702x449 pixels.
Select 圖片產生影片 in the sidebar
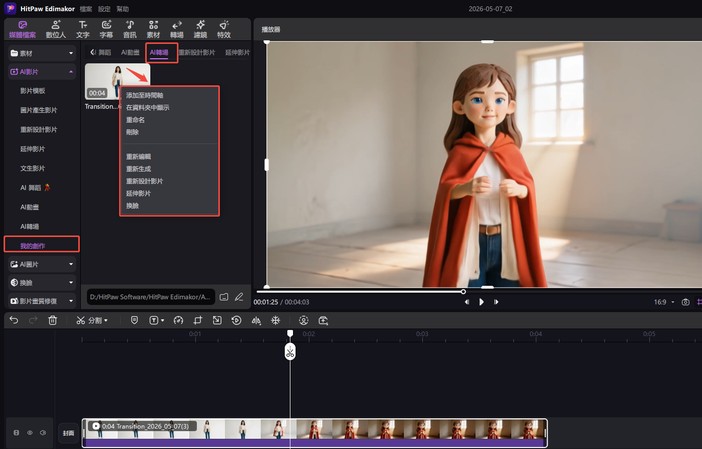tap(39, 110)
